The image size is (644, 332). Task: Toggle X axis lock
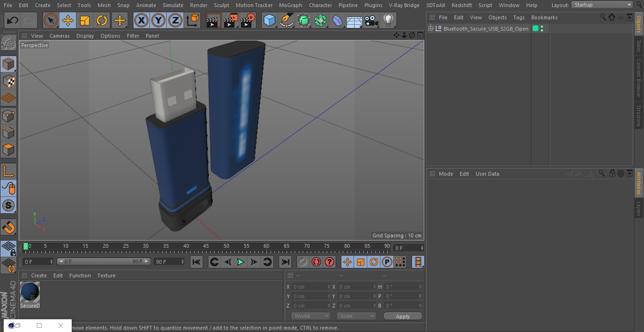pos(141,20)
